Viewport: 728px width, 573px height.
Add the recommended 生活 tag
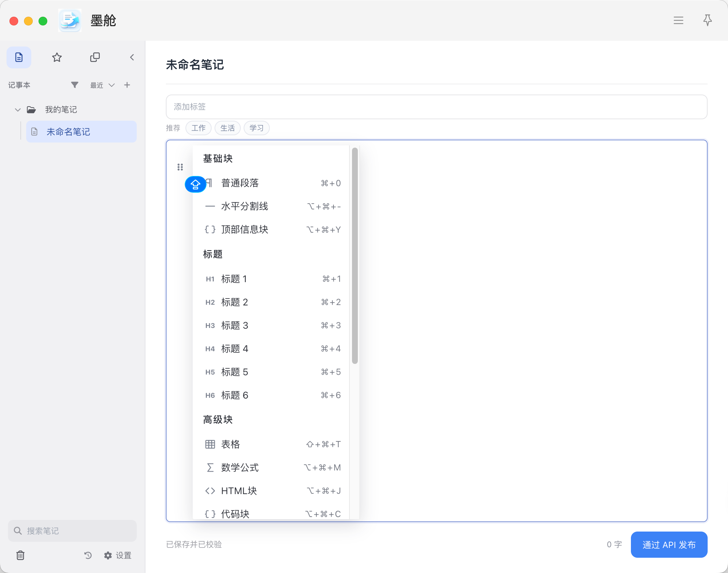228,128
